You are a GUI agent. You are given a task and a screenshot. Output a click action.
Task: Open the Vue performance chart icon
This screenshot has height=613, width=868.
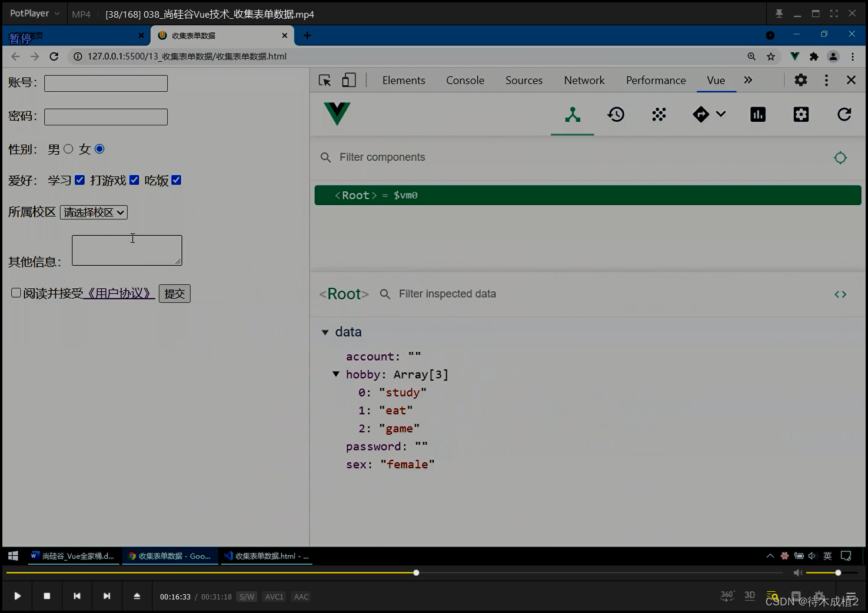[758, 114]
